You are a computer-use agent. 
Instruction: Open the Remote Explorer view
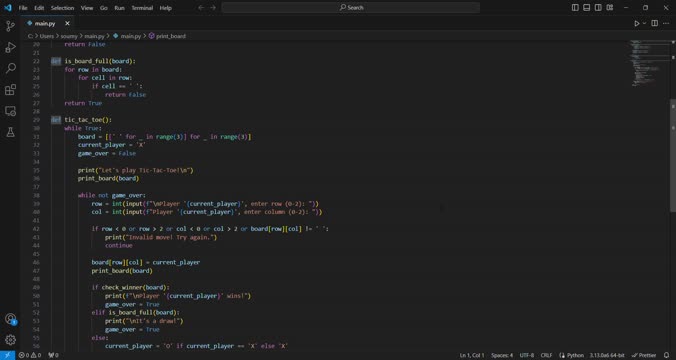pos(10,111)
